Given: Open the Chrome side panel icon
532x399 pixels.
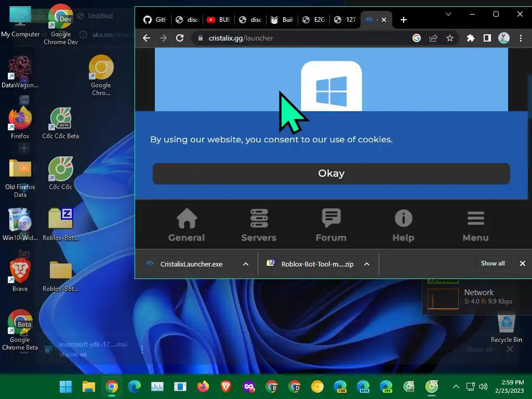Looking at the screenshot, I should coord(487,38).
